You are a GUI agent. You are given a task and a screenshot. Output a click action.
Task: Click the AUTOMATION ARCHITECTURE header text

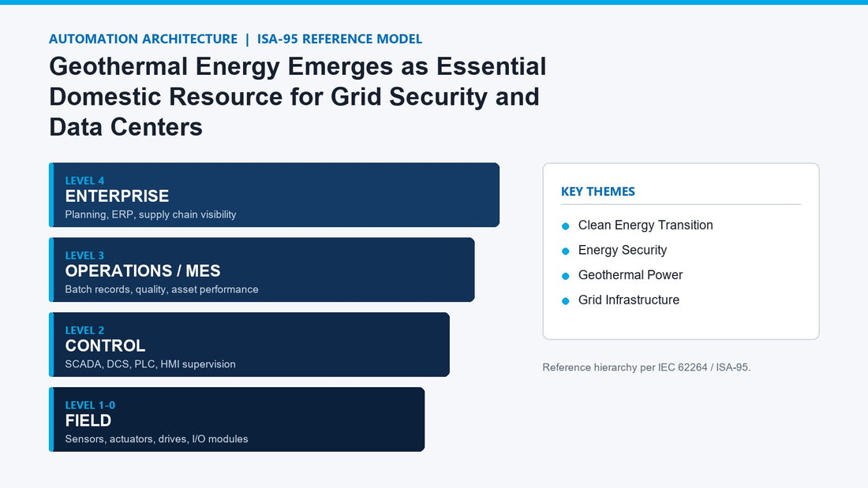pyautogui.click(x=143, y=39)
